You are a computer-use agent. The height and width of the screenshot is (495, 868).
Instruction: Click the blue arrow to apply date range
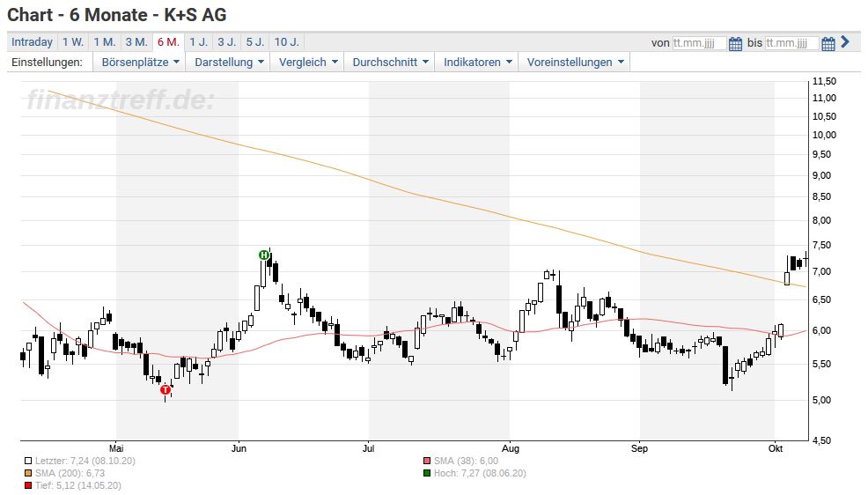845,41
